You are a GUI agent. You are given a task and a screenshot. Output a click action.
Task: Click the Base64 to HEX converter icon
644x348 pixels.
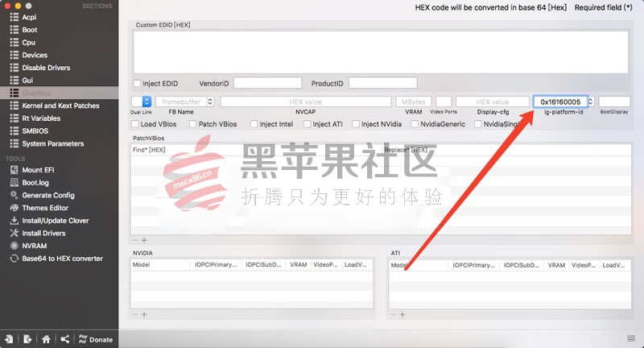(x=14, y=259)
